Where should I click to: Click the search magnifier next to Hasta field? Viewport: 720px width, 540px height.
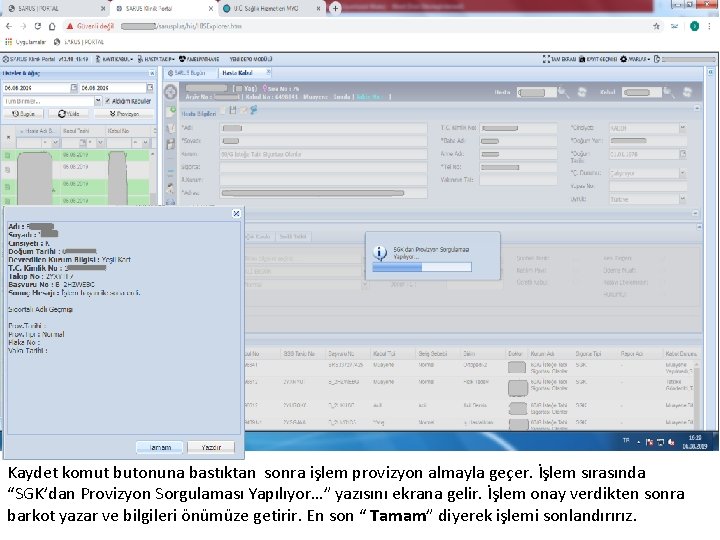[563, 93]
